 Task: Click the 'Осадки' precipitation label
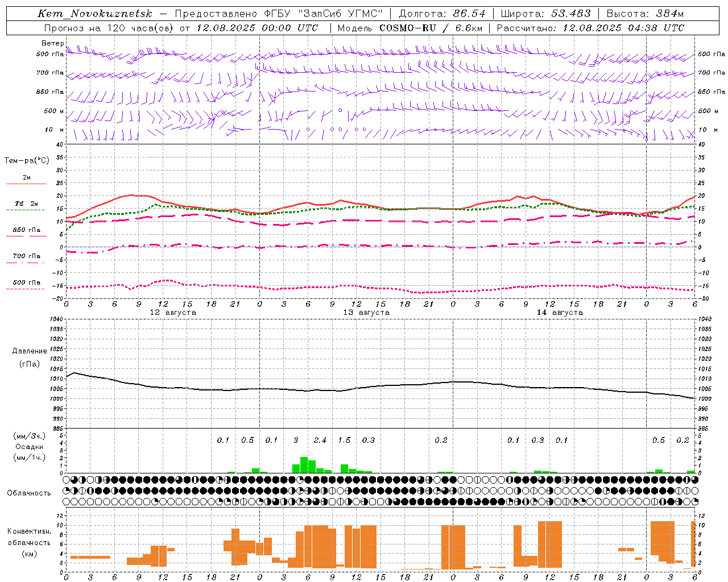[x=30, y=447]
